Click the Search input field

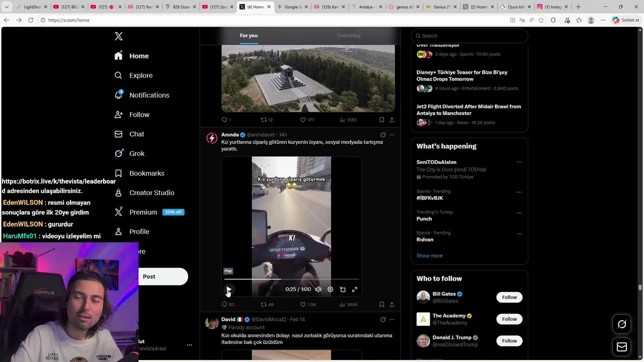(469, 36)
